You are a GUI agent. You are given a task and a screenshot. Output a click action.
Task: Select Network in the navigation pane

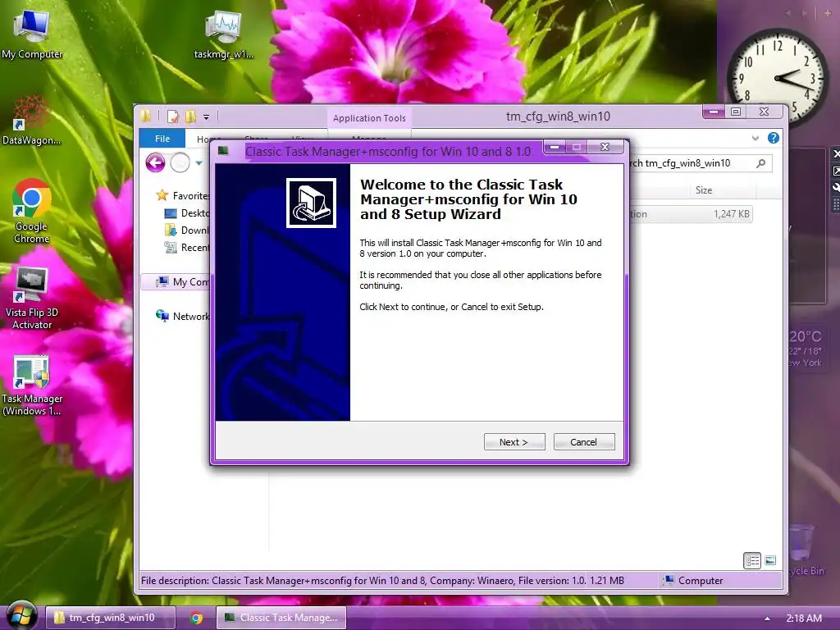coord(182,316)
